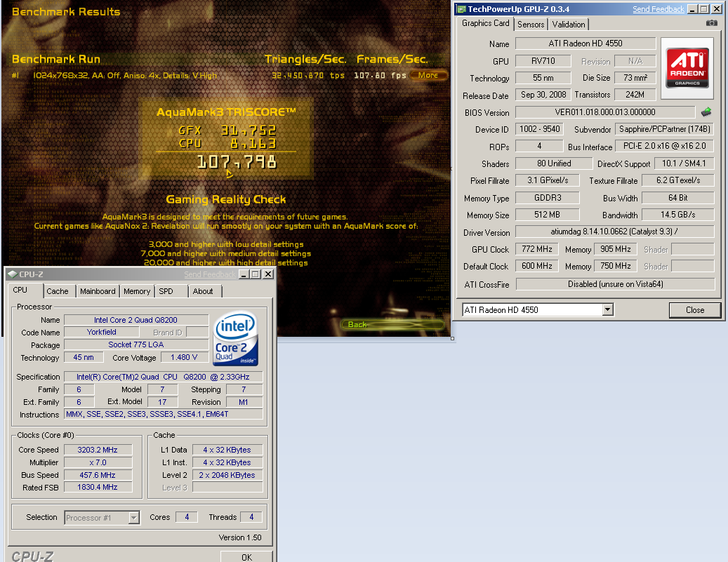The width and height of the screenshot is (728, 562).
Task: Click More on AquaMark benchmark run
Action: coord(428,75)
